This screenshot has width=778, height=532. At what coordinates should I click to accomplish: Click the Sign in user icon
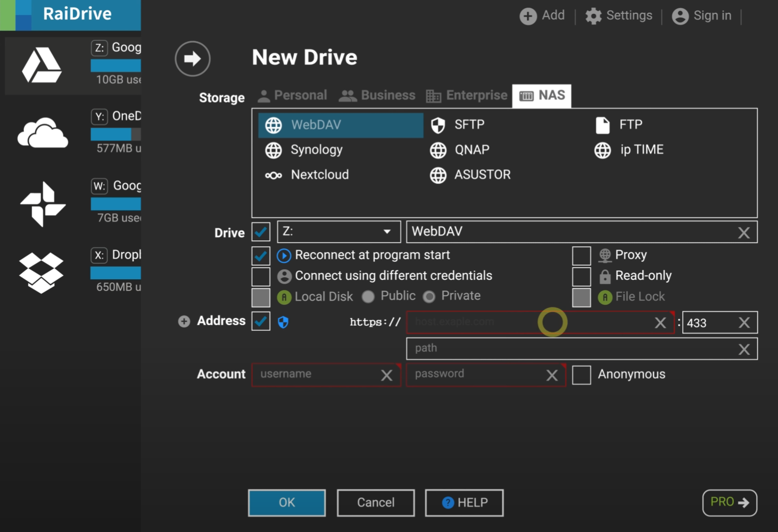pyautogui.click(x=680, y=16)
